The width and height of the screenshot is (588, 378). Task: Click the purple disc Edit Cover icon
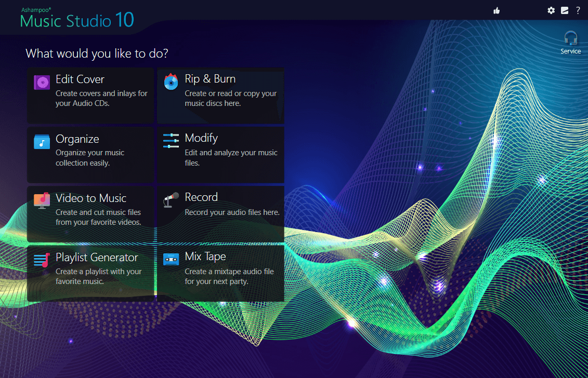click(42, 82)
